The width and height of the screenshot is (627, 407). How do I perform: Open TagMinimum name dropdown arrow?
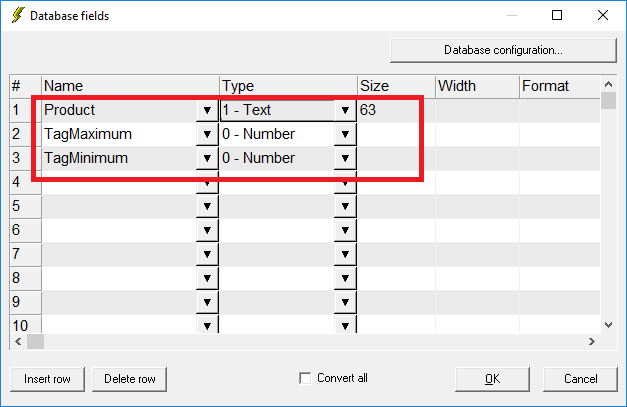tap(207, 158)
